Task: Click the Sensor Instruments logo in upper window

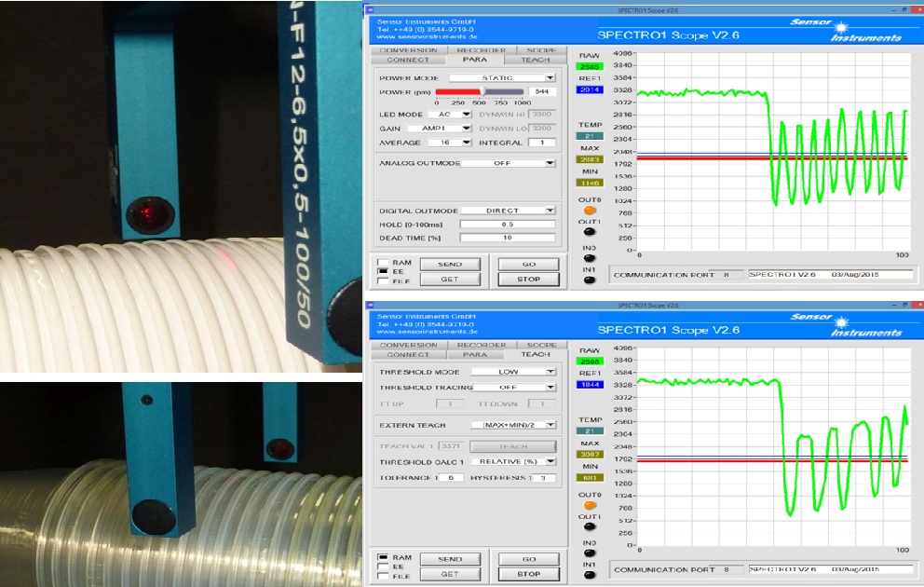Action: (x=846, y=30)
